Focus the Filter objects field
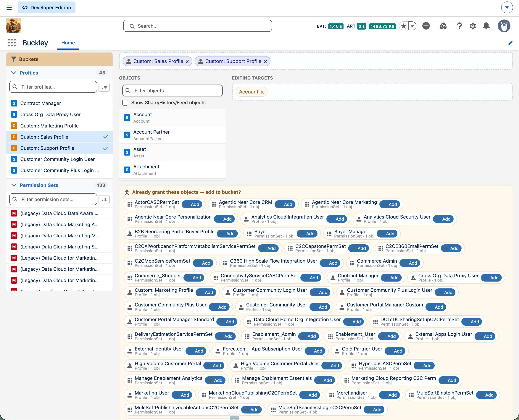 click(x=172, y=91)
